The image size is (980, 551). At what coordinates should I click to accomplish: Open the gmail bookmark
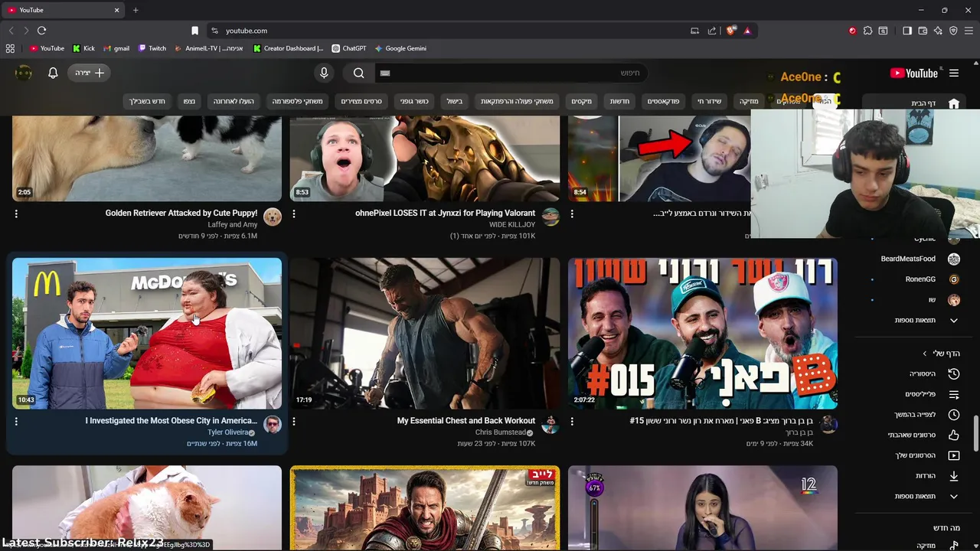[x=116, y=48]
